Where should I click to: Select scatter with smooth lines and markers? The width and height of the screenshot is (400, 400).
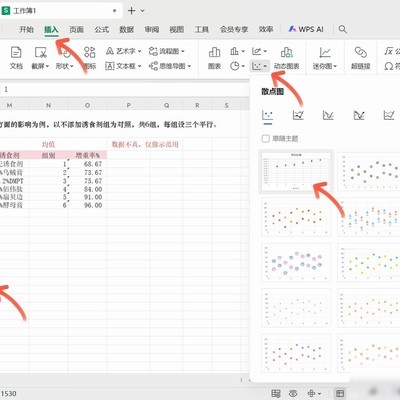click(298, 115)
